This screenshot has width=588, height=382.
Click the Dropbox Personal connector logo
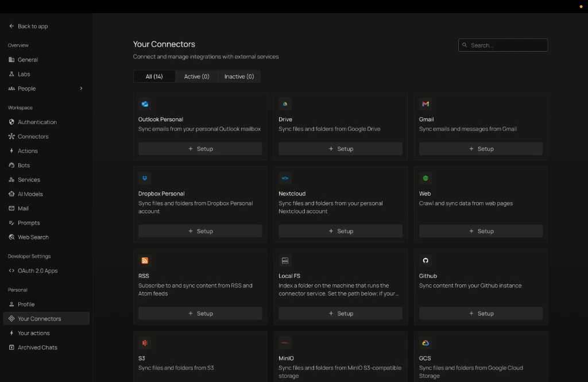tap(145, 178)
